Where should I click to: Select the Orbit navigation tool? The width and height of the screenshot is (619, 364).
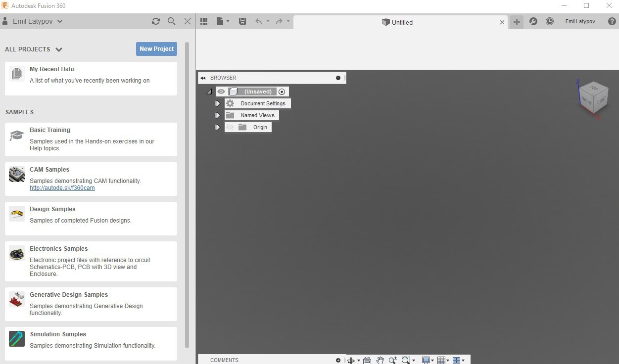tap(351, 360)
